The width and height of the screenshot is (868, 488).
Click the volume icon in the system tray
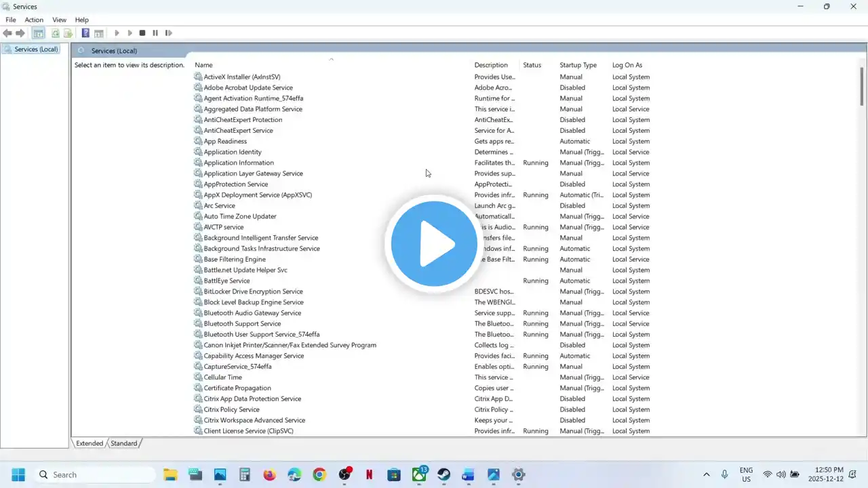pos(781,474)
